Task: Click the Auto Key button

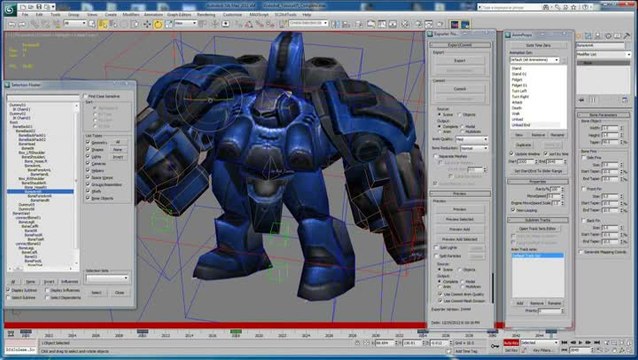Action: pos(511,343)
